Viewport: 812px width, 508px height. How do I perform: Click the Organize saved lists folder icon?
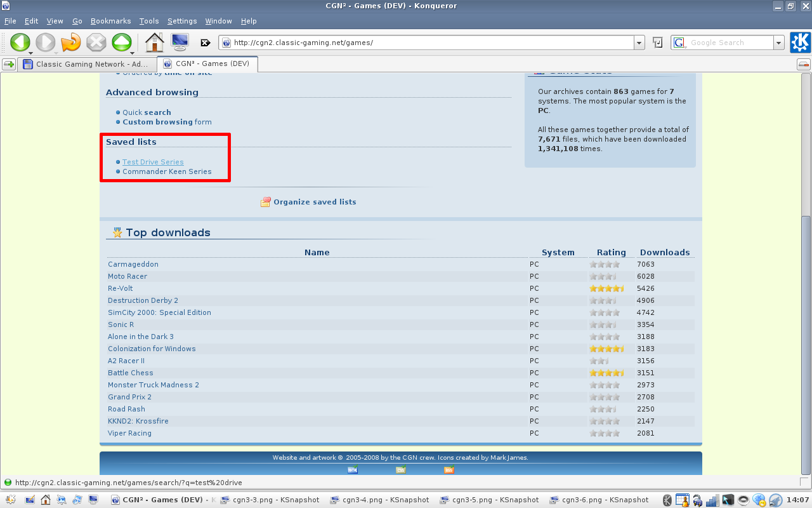(x=266, y=202)
